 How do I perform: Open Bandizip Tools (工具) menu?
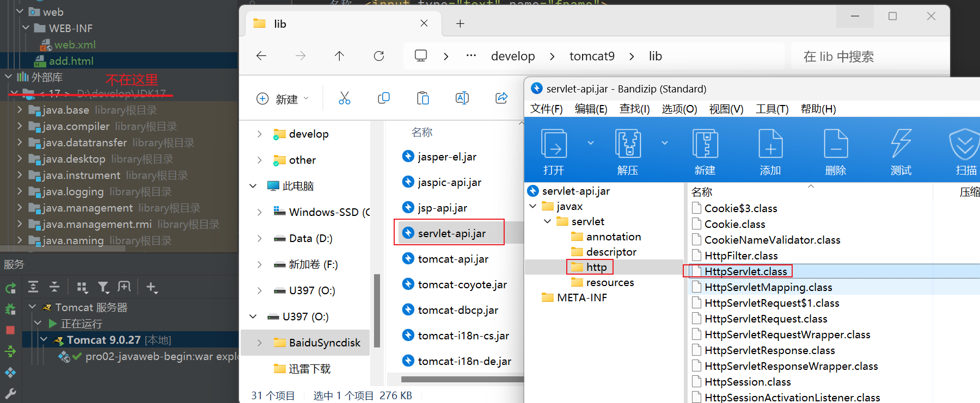(772, 109)
